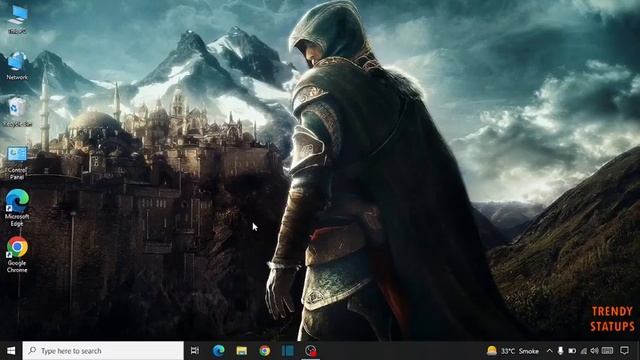Switch to the active screen recorder taskbar app

[x=311, y=351]
